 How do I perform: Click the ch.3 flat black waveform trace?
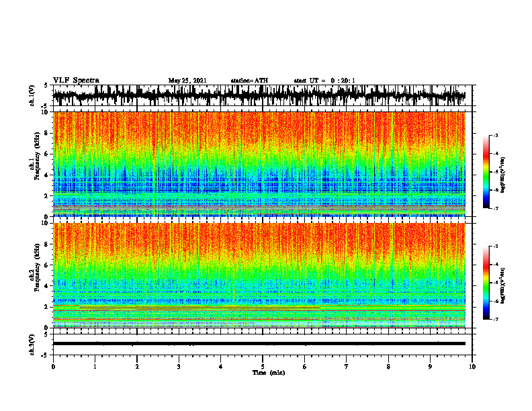tap(259, 344)
